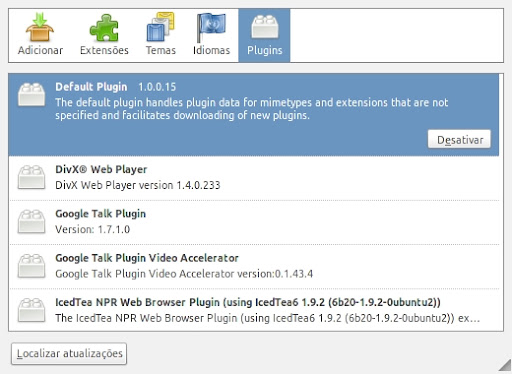
Task: Open the Adicionar tab label
Action: (40, 50)
